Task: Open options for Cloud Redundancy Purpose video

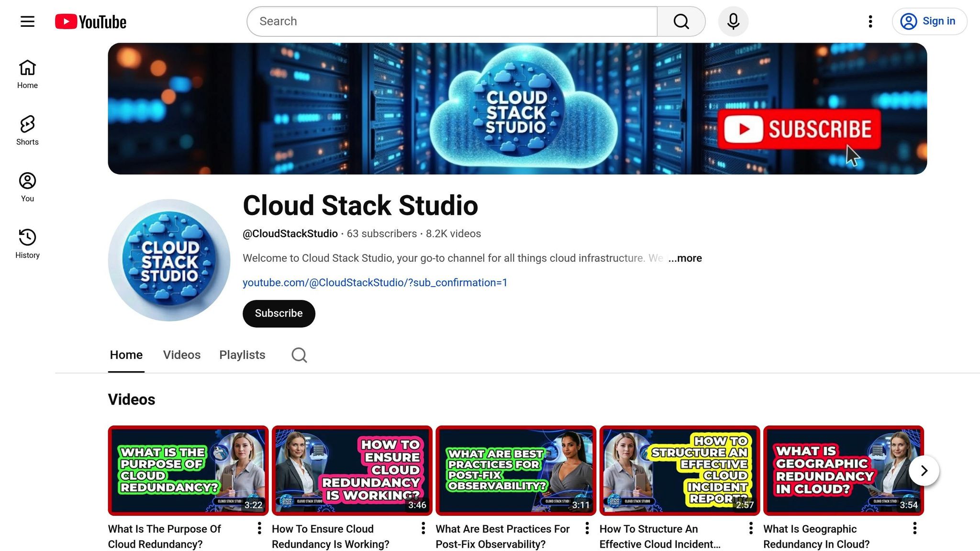Action: [x=259, y=528]
